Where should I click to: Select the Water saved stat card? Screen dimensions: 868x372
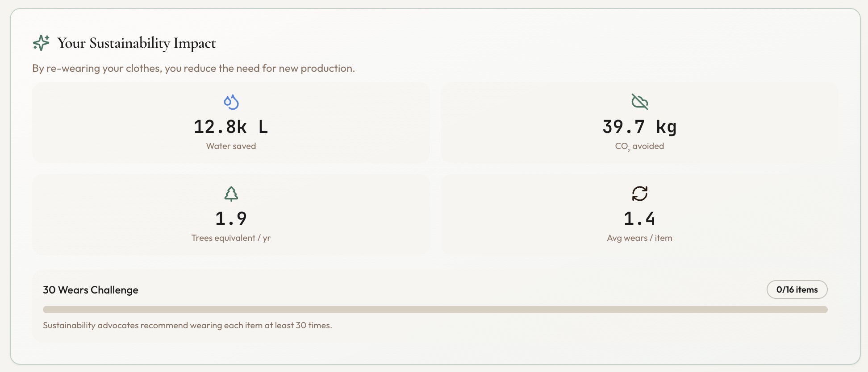point(230,123)
